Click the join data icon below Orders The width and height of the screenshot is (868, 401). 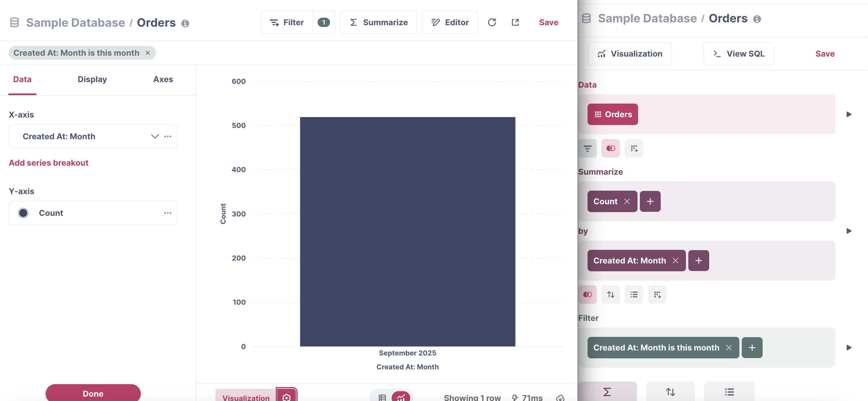(610, 148)
